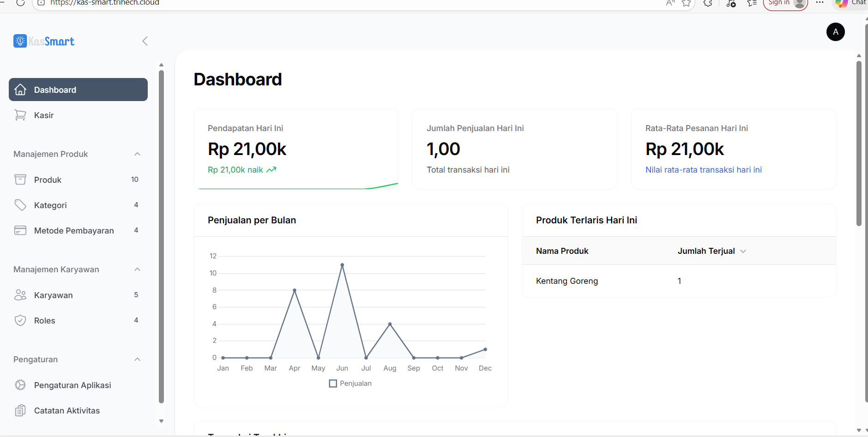
Task: Click the August data point on chart
Action: coord(390,324)
